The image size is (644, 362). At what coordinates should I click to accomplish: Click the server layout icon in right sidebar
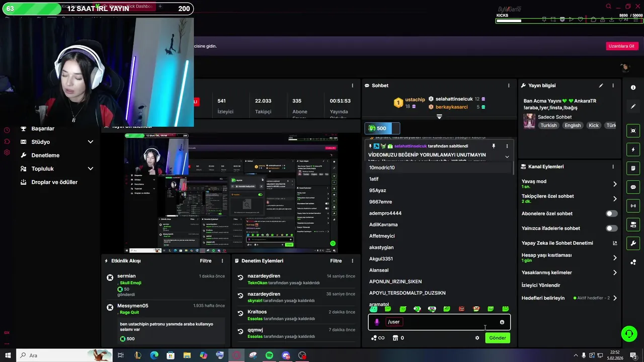click(633, 224)
